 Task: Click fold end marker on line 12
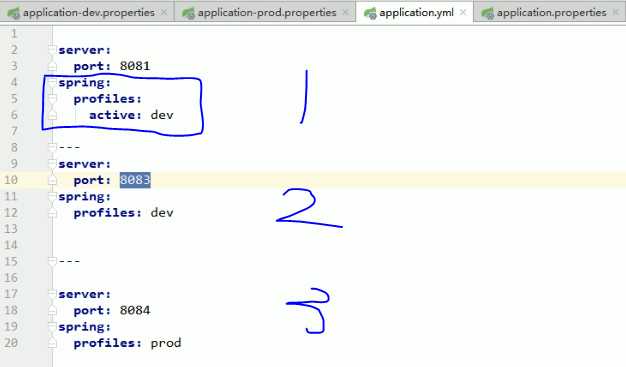52,213
